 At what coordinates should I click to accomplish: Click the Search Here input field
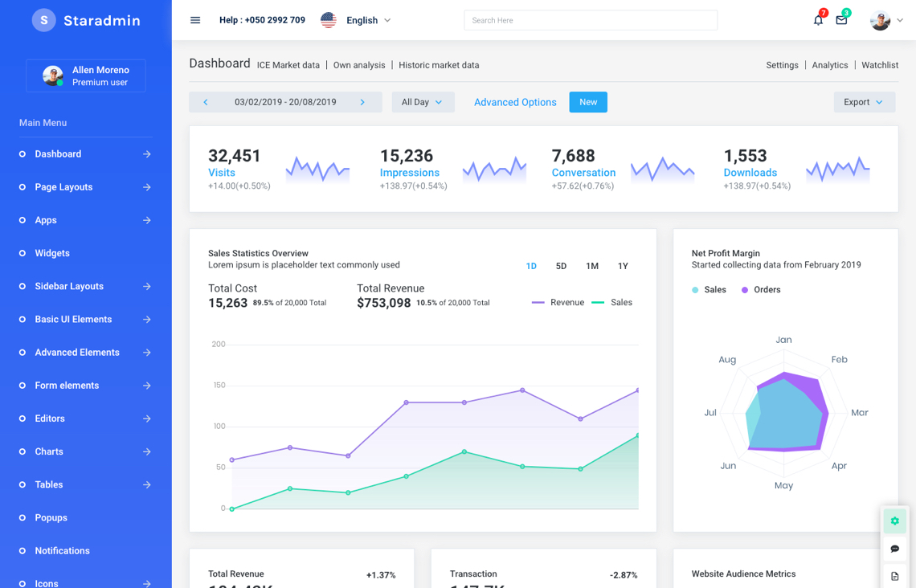591,20
